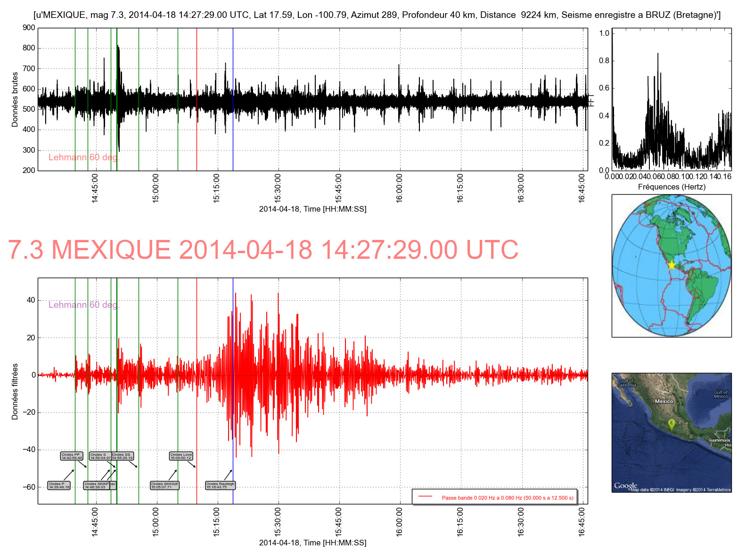Click the red legend line sample
The image size is (754, 560).
click(425, 496)
